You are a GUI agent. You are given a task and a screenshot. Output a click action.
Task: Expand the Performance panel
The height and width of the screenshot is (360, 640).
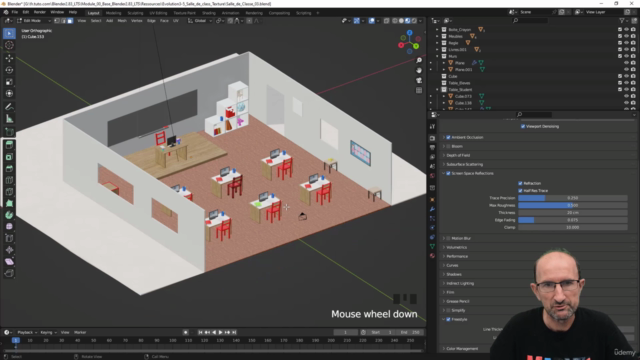coord(456,256)
